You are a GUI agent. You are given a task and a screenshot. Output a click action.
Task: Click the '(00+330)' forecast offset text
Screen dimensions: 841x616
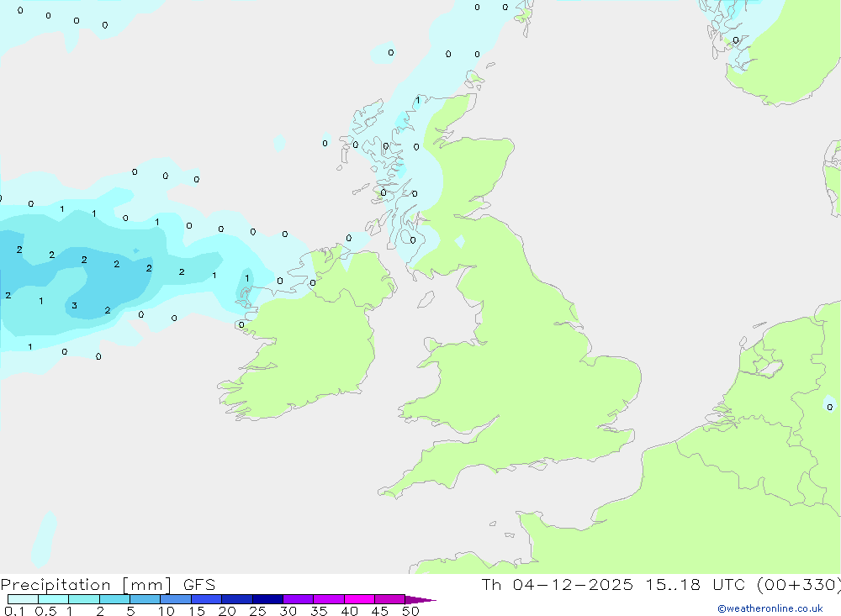[798, 584]
